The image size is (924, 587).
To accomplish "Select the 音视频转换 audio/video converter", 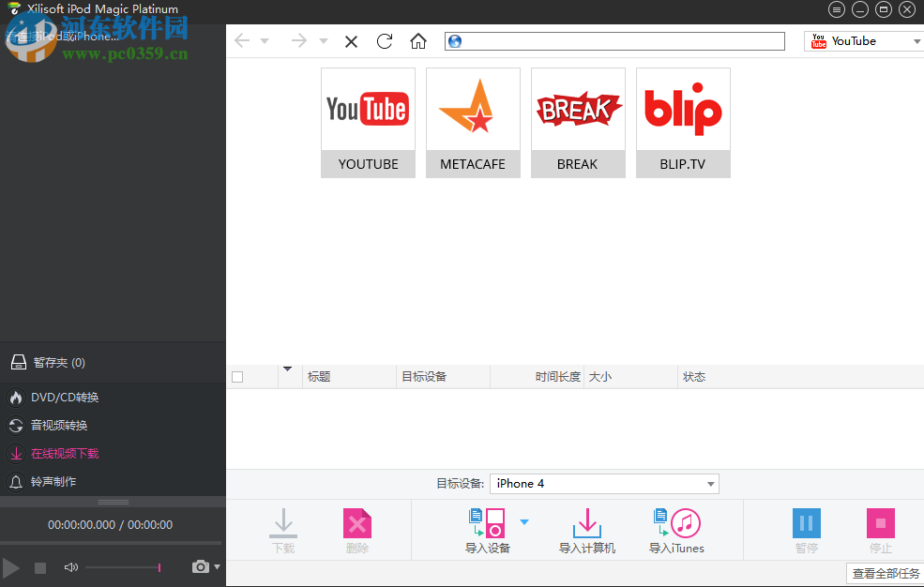I will (x=57, y=425).
